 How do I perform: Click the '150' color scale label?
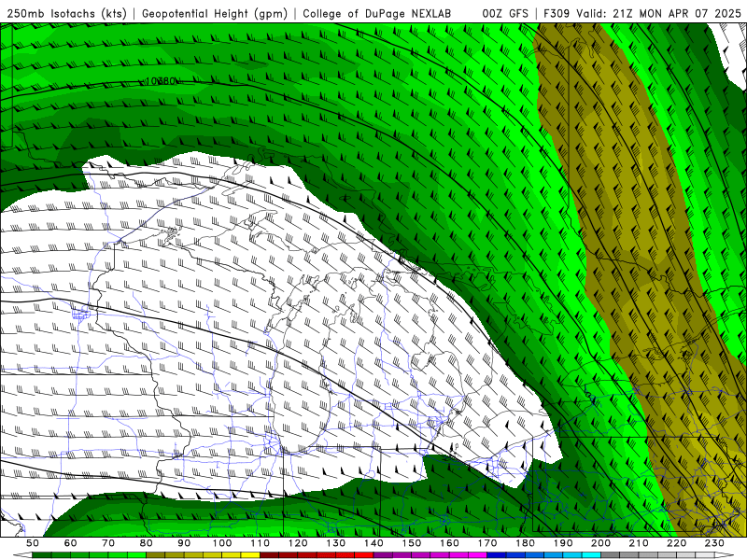click(x=412, y=543)
